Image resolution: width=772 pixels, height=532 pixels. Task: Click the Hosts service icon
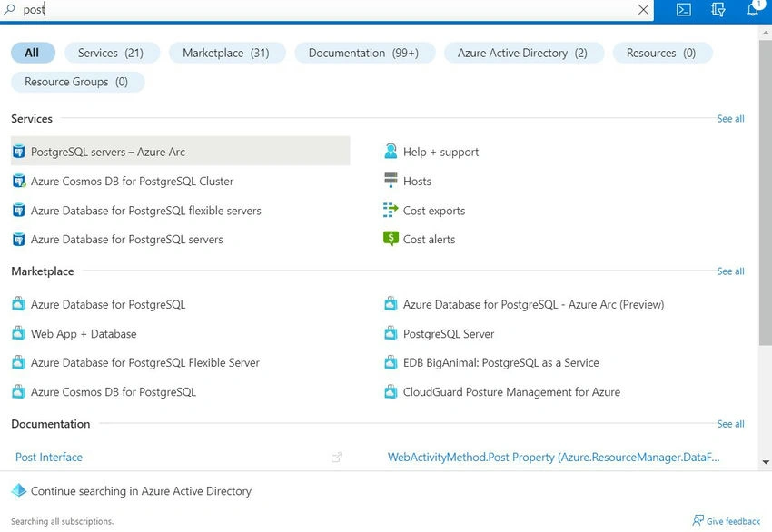pyautogui.click(x=391, y=181)
